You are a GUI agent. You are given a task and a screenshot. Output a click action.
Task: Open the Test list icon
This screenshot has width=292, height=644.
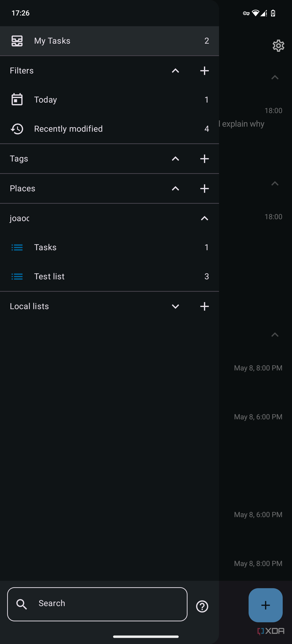coord(17,276)
